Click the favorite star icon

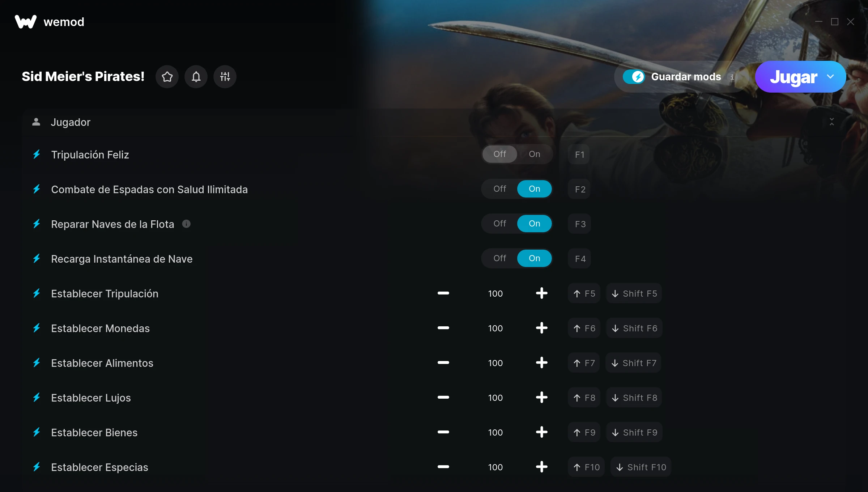(x=167, y=77)
